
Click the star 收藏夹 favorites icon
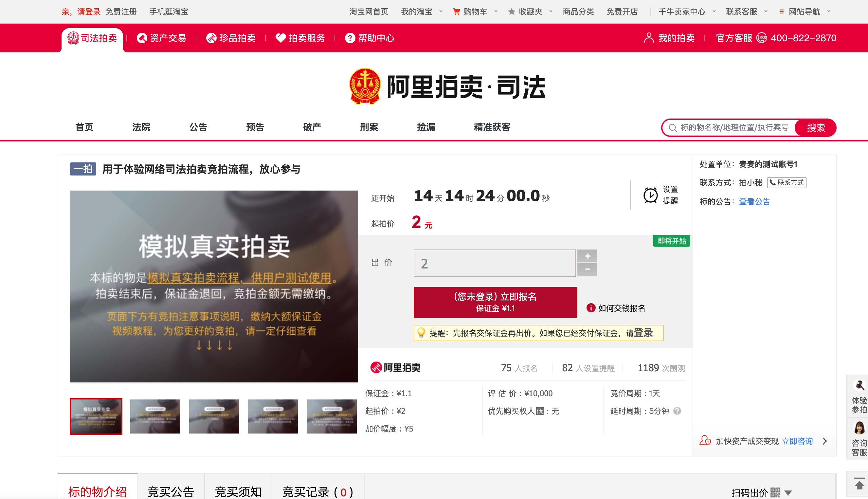512,12
